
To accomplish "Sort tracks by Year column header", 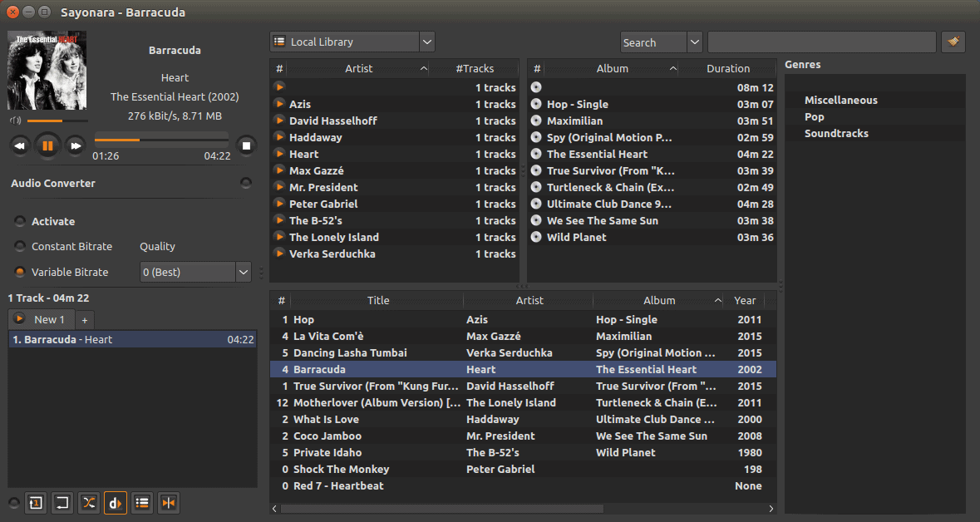I will (x=745, y=300).
